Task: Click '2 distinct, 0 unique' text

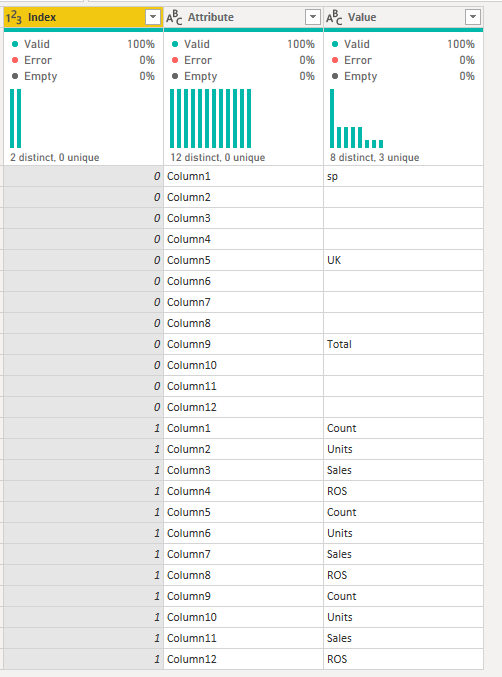Action: click(x=55, y=157)
